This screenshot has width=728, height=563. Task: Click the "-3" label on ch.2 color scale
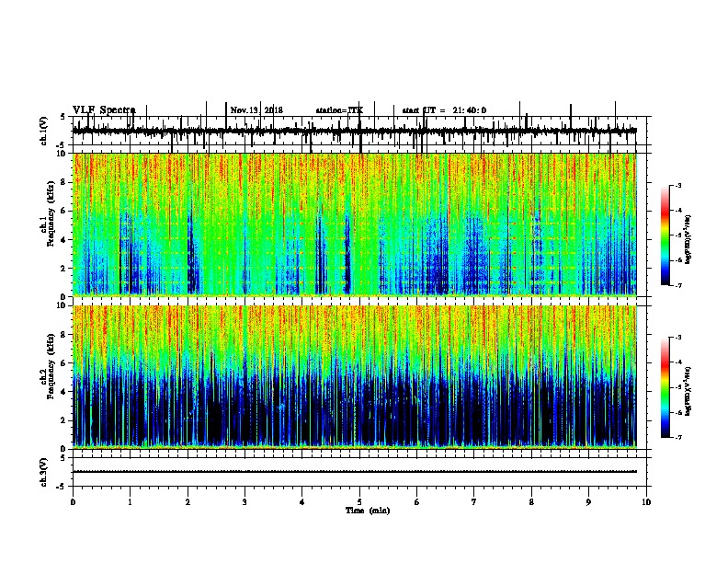(677, 338)
